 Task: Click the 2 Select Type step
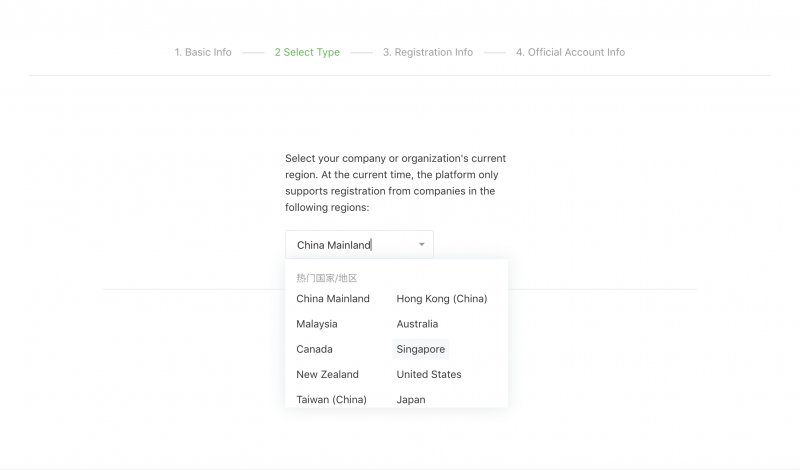click(x=307, y=52)
